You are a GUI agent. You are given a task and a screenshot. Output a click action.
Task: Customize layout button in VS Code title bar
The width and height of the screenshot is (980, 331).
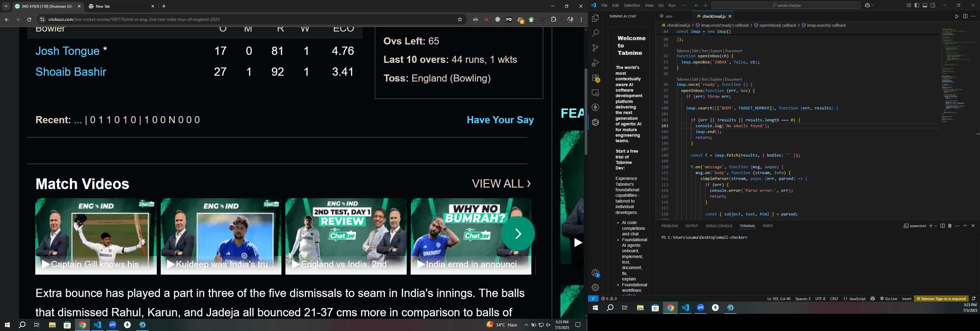(909, 5)
